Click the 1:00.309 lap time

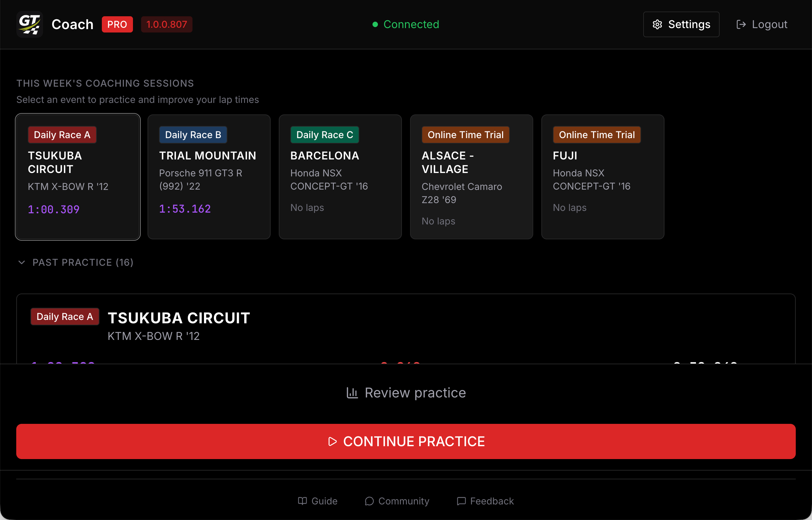coord(53,210)
